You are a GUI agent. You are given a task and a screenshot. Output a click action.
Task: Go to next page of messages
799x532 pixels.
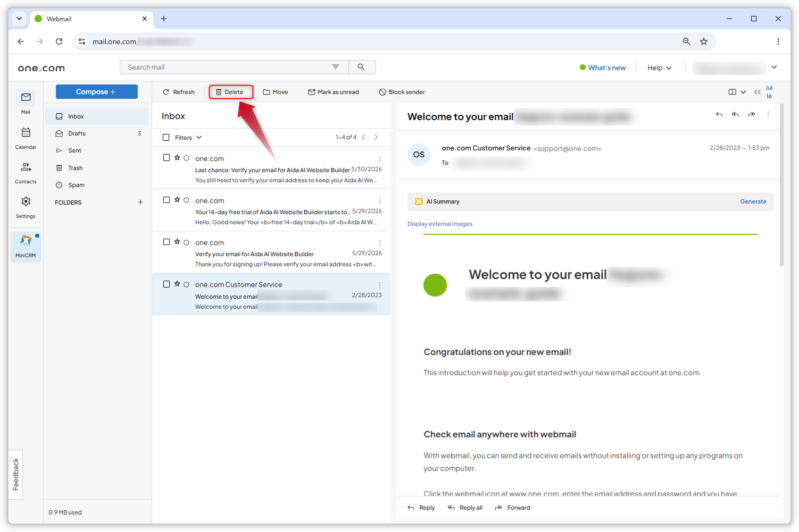376,137
